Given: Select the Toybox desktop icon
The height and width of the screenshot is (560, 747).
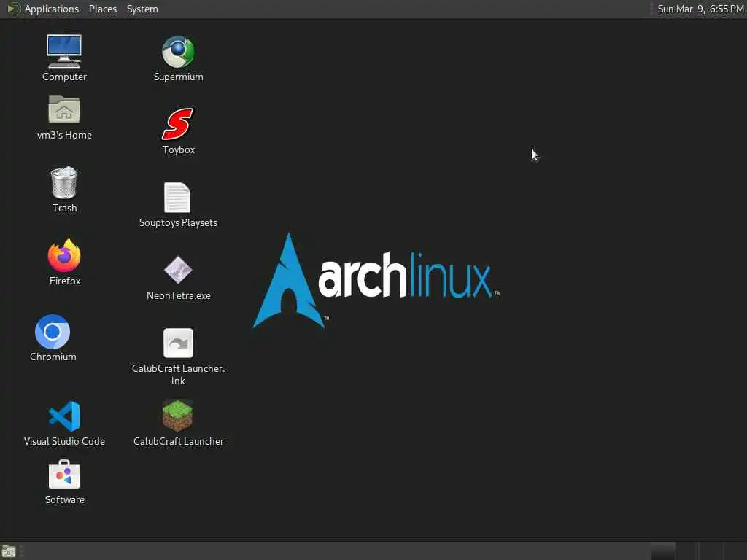Looking at the screenshot, I should [x=178, y=124].
